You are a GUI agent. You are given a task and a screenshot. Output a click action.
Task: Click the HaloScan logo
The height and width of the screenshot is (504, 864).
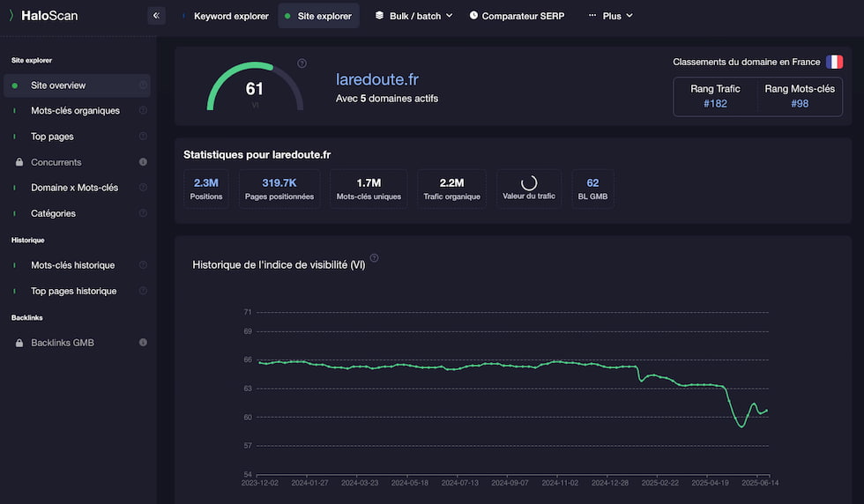43,16
